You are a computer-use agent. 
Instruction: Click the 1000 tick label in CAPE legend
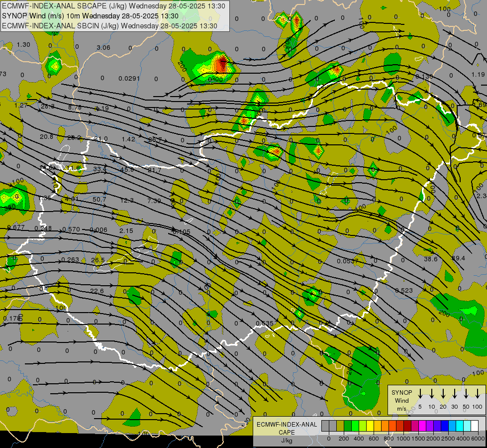coord(403,439)
